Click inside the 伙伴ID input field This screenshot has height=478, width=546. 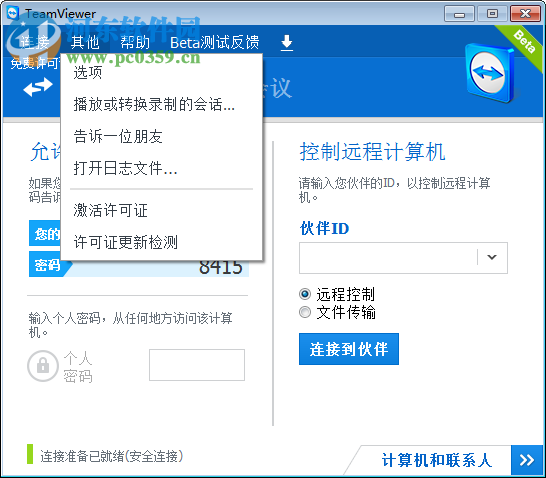[x=388, y=258]
